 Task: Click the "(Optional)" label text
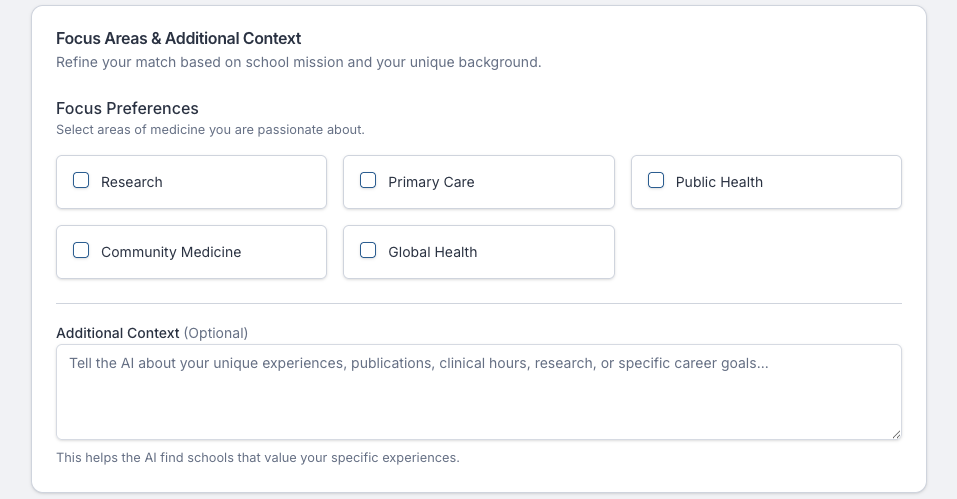click(216, 333)
